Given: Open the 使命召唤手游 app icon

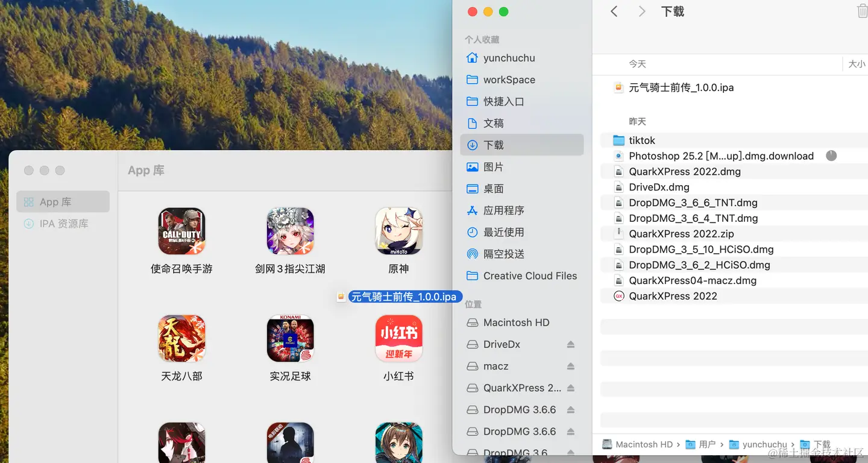Looking at the screenshot, I should 181,231.
